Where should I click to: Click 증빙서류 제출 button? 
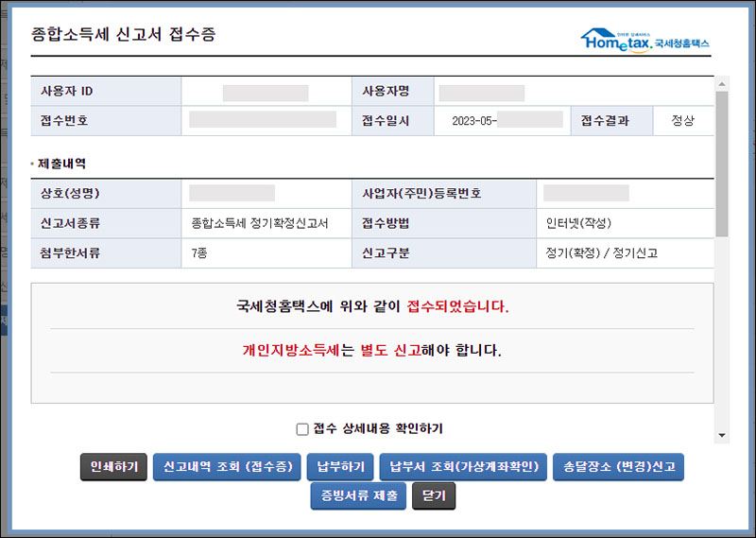[359, 495]
